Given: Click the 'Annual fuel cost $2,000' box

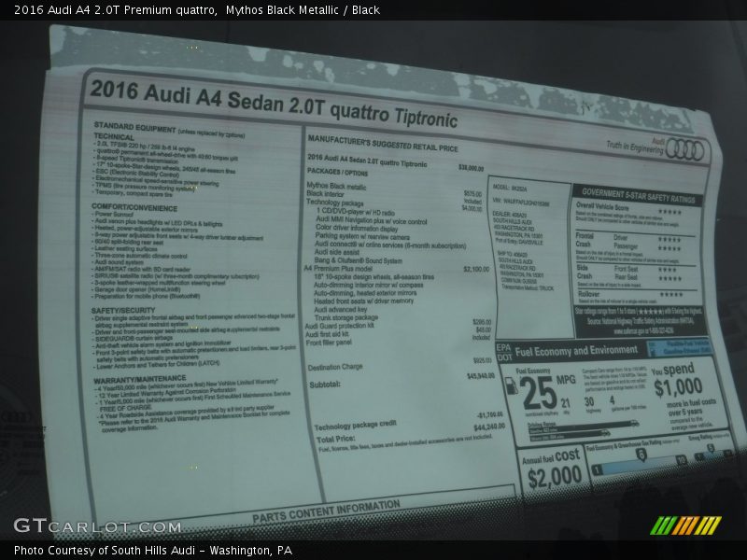Looking at the screenshot, I should coord(552,469).
